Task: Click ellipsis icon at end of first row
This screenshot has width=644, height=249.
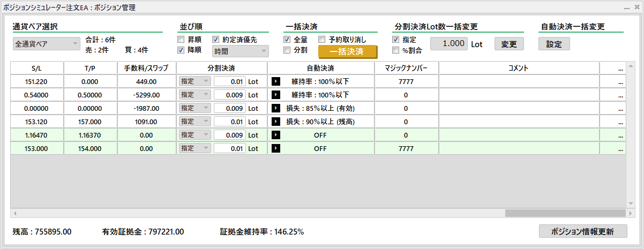Action: pos(620,82)
